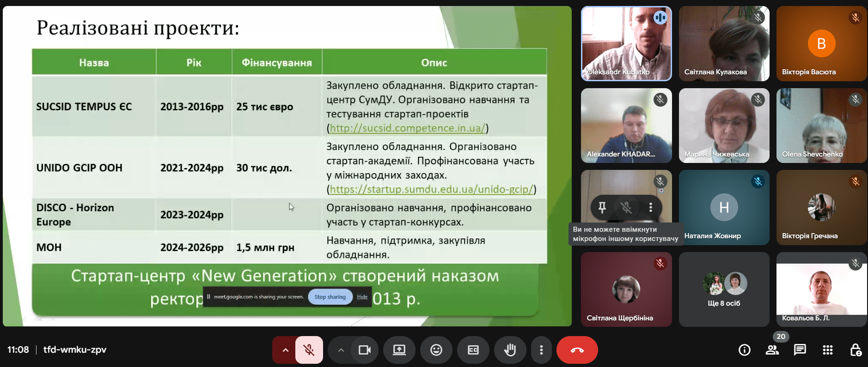Viewport: 868px width, 367px height.
Task: Toggle closed captions
Action: [x=473, y=350]
